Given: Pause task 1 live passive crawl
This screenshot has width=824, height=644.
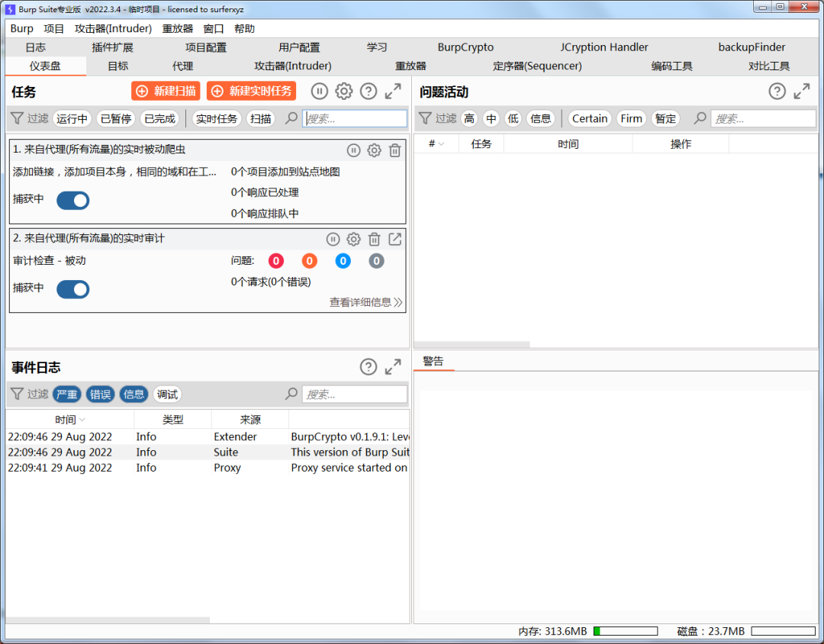Looking at the screenshot, I should pyautogui.click(x=354, y=150).
